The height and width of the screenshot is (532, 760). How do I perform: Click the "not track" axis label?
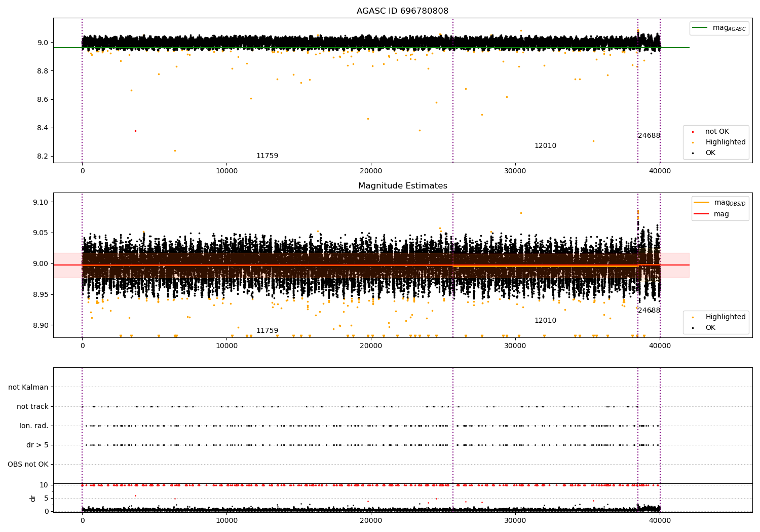[x=32, y=407]
